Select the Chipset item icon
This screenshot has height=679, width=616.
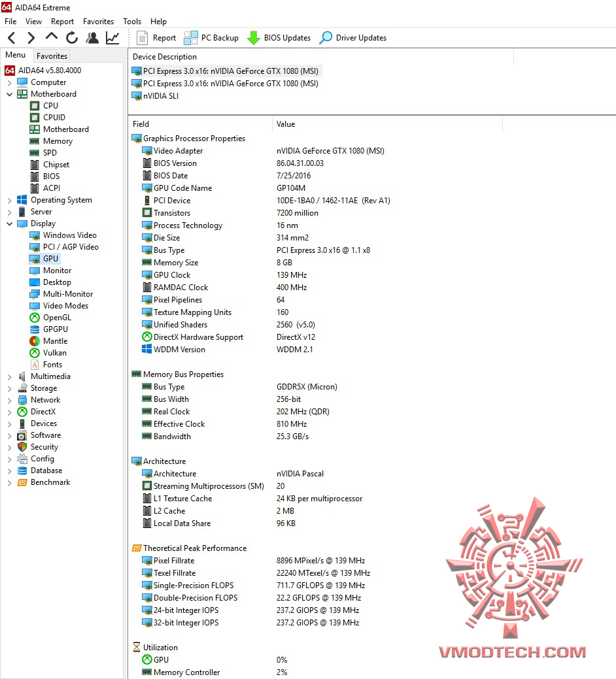pos(35,165)
